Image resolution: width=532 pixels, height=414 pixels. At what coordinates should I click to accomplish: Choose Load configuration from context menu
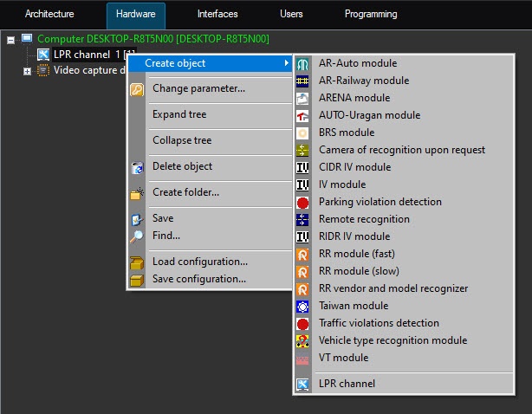pyautogui.click(x=199, y=262)
